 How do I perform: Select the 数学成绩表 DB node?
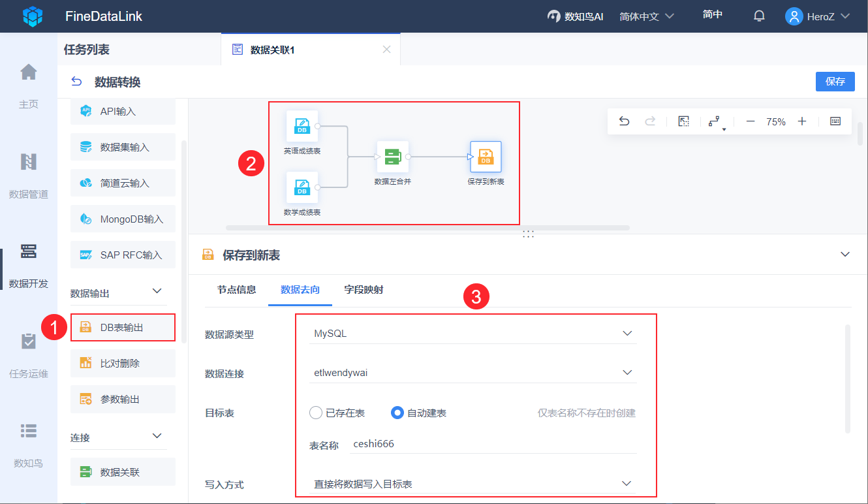302,188
